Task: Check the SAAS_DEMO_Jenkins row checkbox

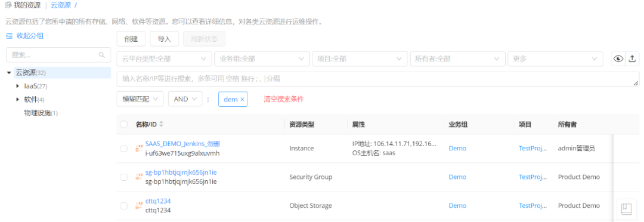Action: click(124, 149)
